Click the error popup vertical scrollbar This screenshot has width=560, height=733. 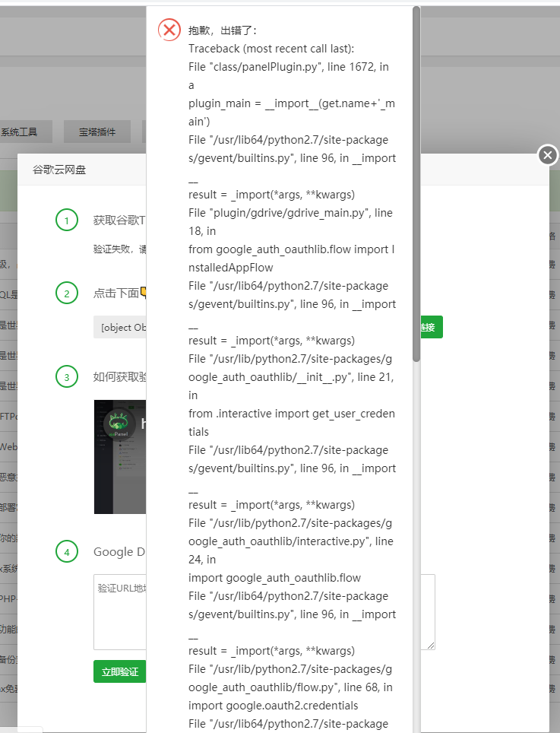(416, 184)
